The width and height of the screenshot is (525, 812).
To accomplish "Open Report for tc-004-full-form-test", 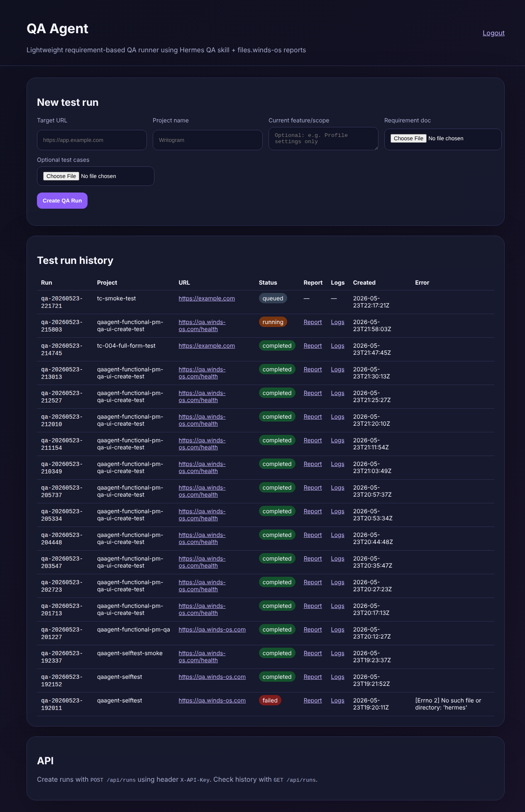I will click(313, 346).
